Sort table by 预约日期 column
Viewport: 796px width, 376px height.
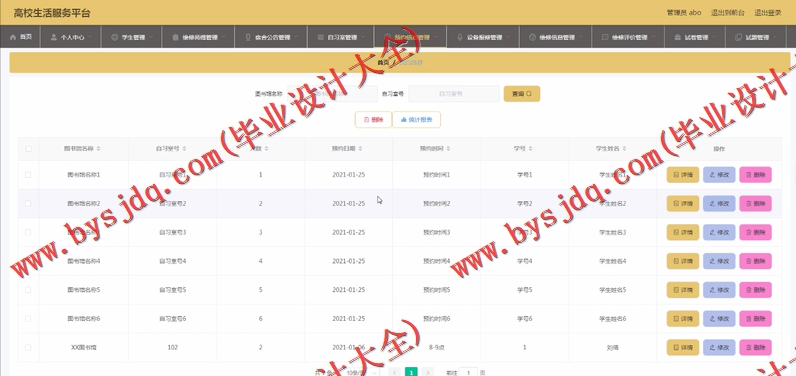tap(360, 149)
